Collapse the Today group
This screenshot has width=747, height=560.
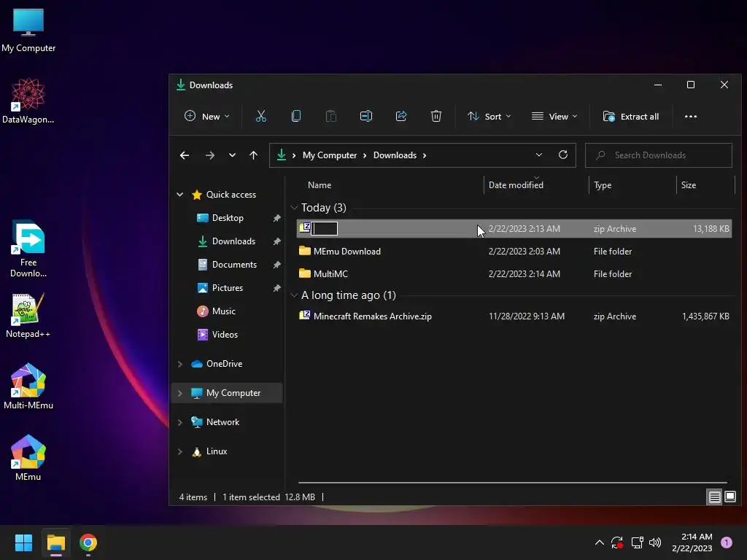294,208
